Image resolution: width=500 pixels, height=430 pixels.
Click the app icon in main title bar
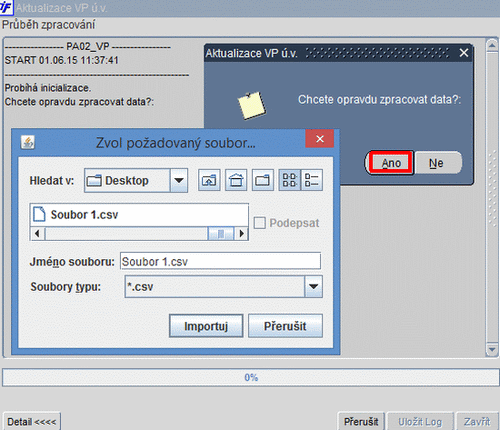click(6, 7)
